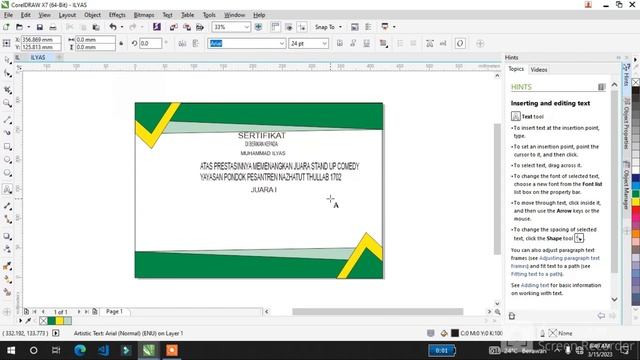The image size is (640, 360).
Task: Click the Publish to PDF icon
Action: (200, 27)
